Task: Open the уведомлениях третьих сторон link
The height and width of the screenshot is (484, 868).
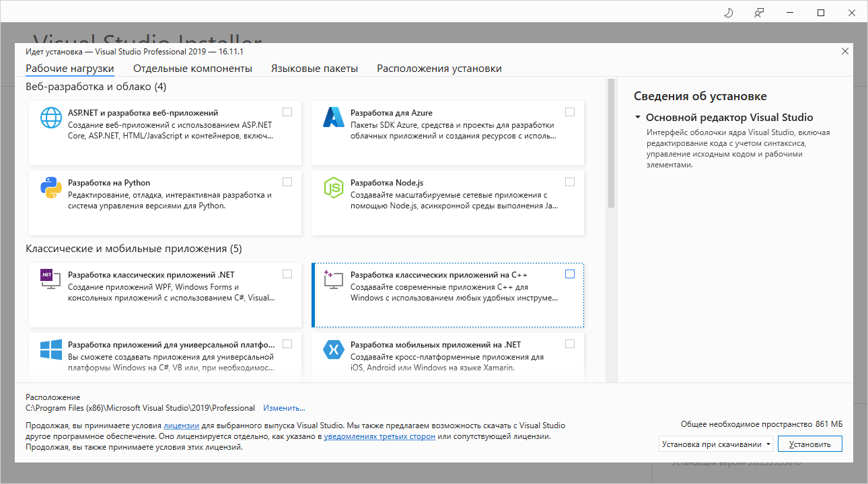Action: tap(379, 437)
